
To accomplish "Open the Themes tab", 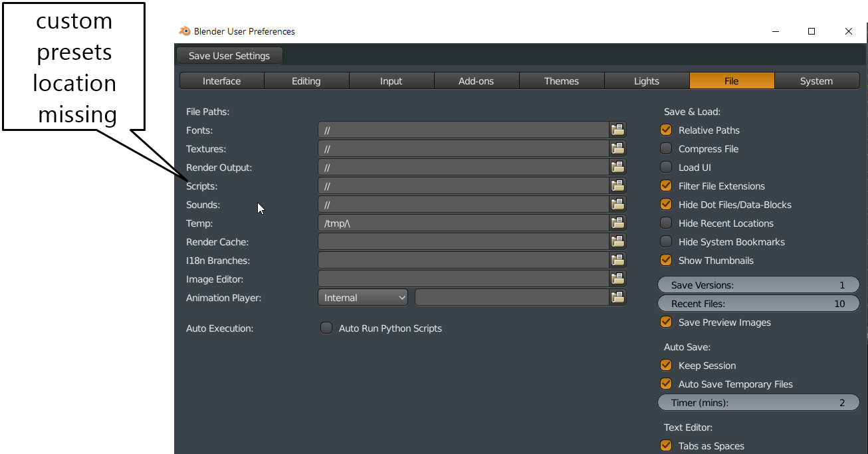I will coord(562,81).
